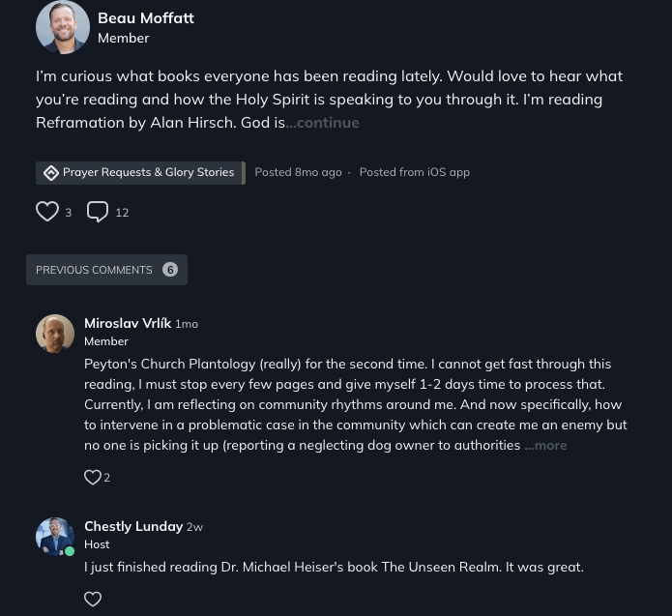The width and height of the screenshot is (672, 616).
Task: Like Miroslav Vrlík's comment
Action: tap(93, 477)
